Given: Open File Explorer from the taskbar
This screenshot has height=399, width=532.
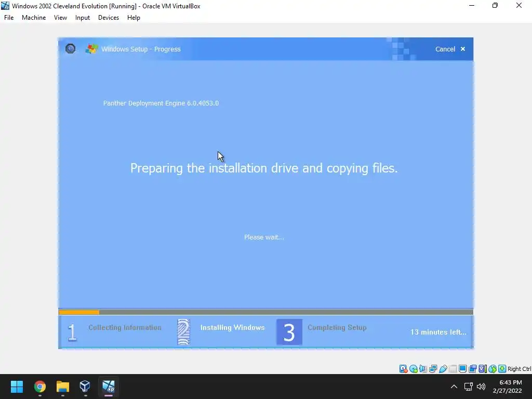Looking at the screenshot, I should (63, 387).
